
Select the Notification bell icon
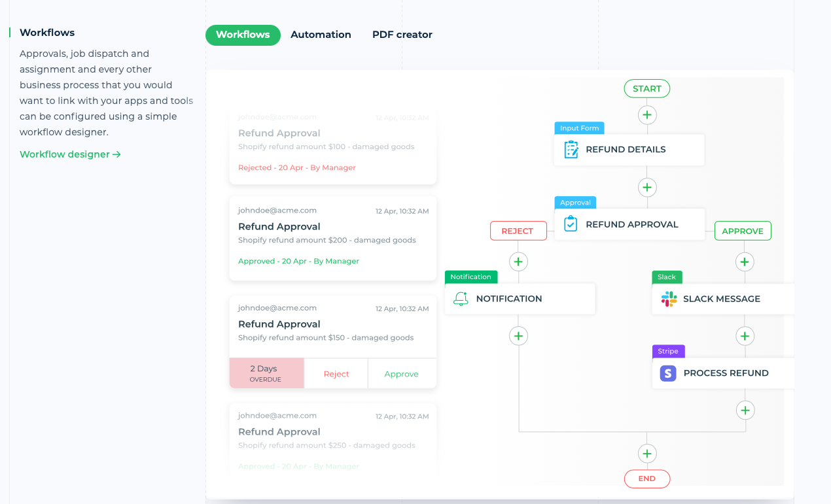pyautogui.click(x=461, y=298)
